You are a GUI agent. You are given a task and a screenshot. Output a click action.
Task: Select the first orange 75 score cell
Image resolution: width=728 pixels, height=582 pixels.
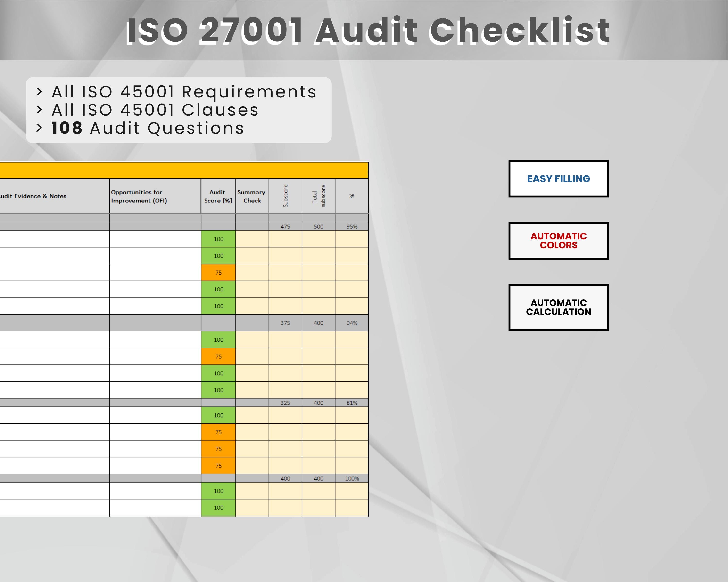(218, 272)
